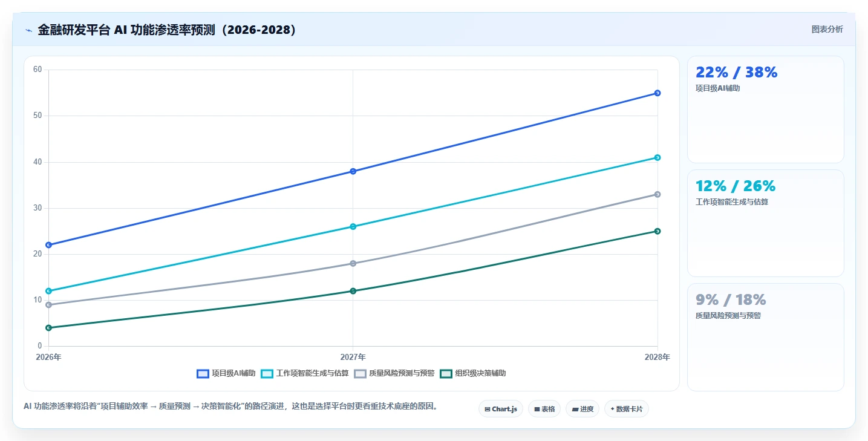Image resolution: width=868 pixels, height=441 pixels.
Task: Click the 2028年 data point on 项目级AI辅助 line
Action: point(658,93)
